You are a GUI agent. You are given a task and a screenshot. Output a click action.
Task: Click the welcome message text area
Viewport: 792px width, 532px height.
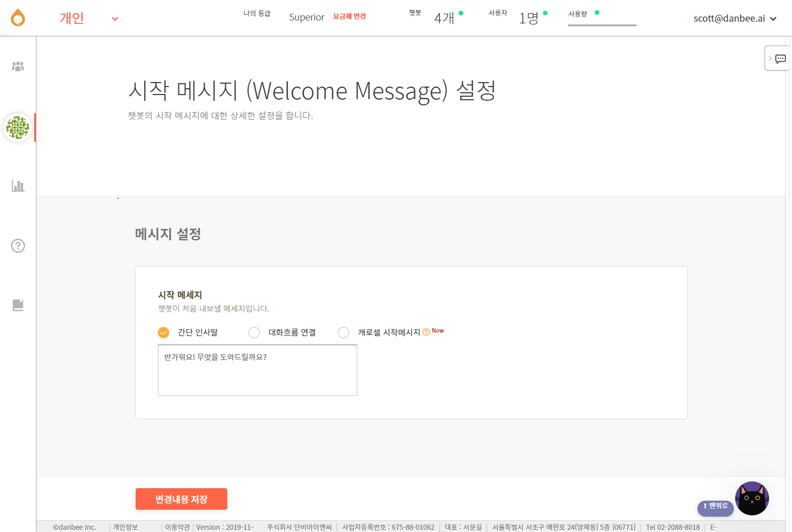pyautogui.click(x=258, y=370)
